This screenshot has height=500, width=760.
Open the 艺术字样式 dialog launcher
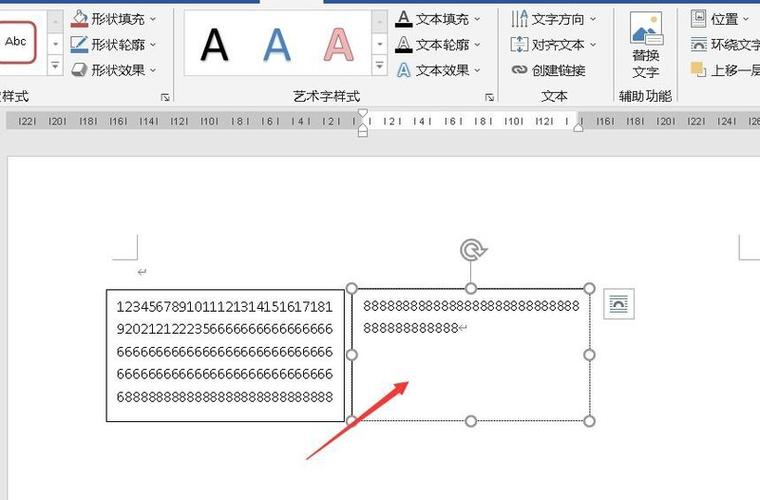click(x=489, y=97)
